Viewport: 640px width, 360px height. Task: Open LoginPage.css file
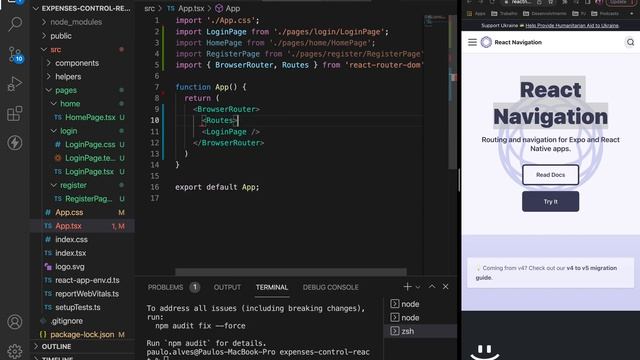tap(90, 144)
